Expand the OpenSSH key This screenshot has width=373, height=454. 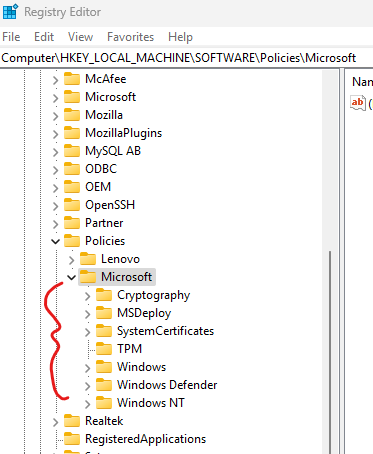[x=55, y=206]
